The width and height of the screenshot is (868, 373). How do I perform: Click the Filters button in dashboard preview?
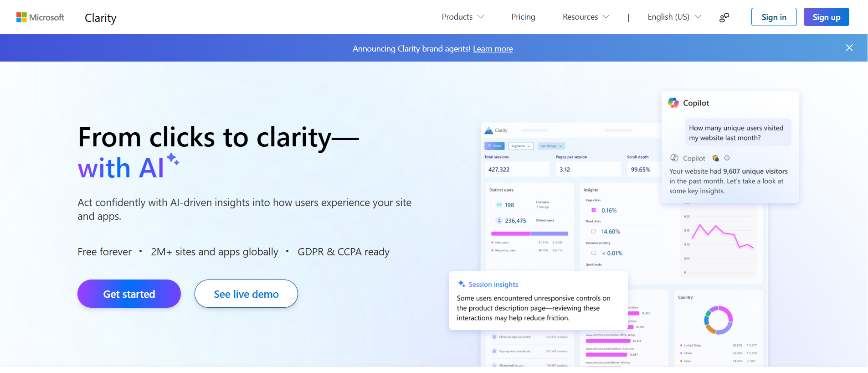(x=494, y=146)
